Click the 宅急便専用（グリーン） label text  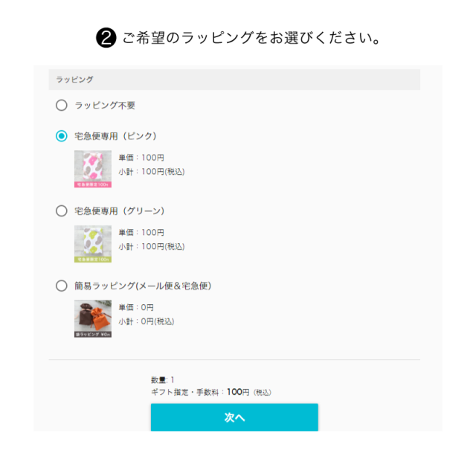tap(120, 211)
